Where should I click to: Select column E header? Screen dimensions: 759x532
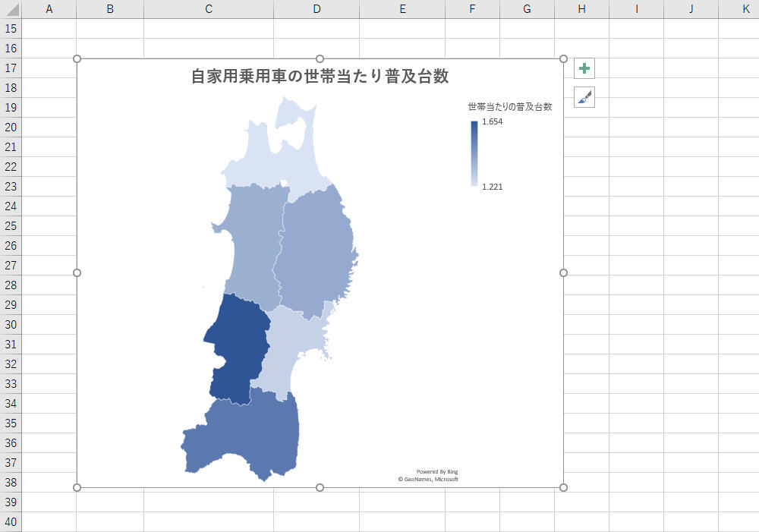[402, 9]
